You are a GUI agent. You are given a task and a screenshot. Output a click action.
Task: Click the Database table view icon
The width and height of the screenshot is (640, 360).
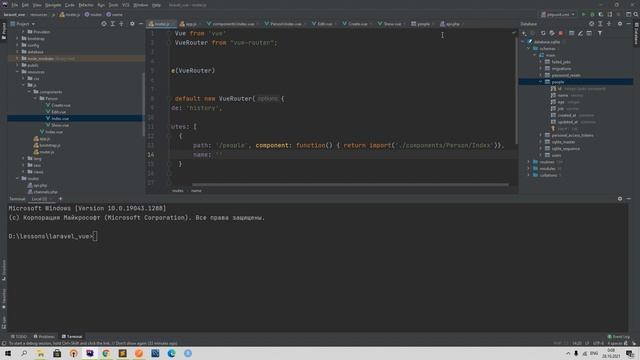pos(571,33)
